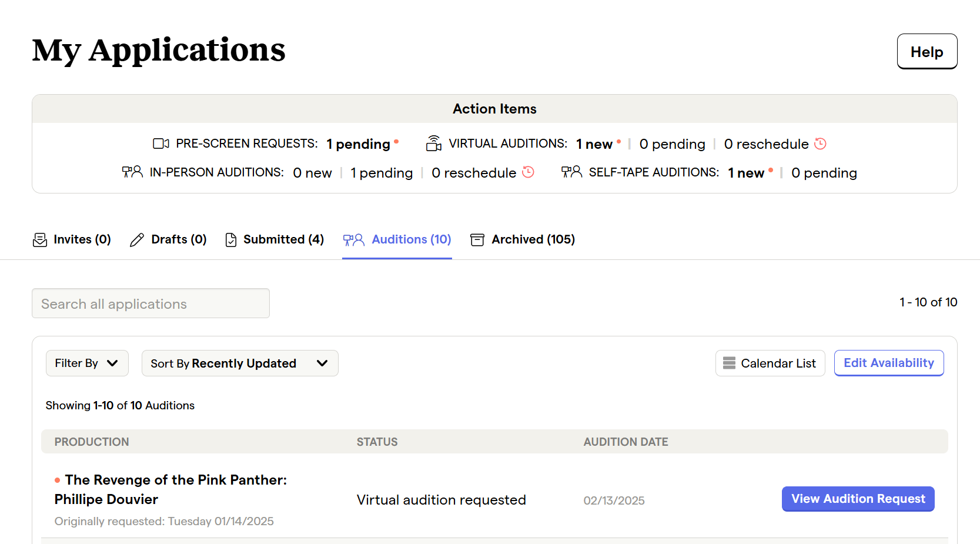
Task: Click Showing 1-10 of 10 Auditions text
Action: coord(120,405)
